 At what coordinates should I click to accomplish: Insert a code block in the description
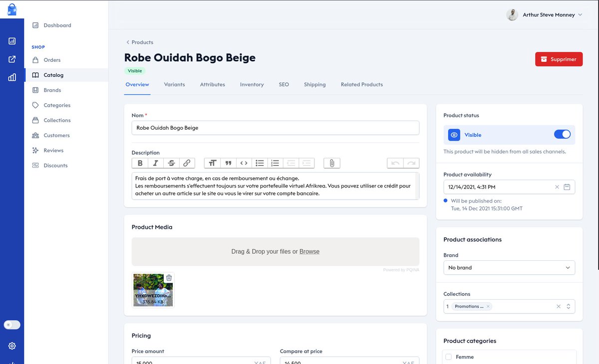[x=244, y=163]
